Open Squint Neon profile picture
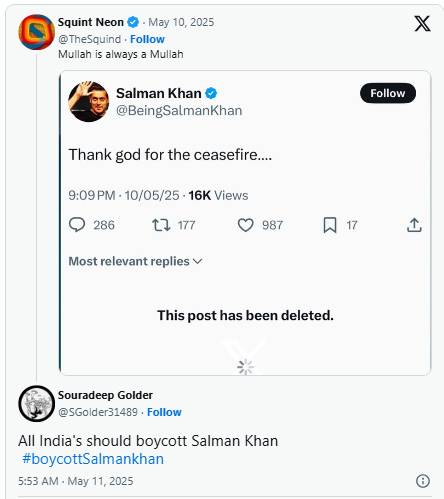 (36, 32)
